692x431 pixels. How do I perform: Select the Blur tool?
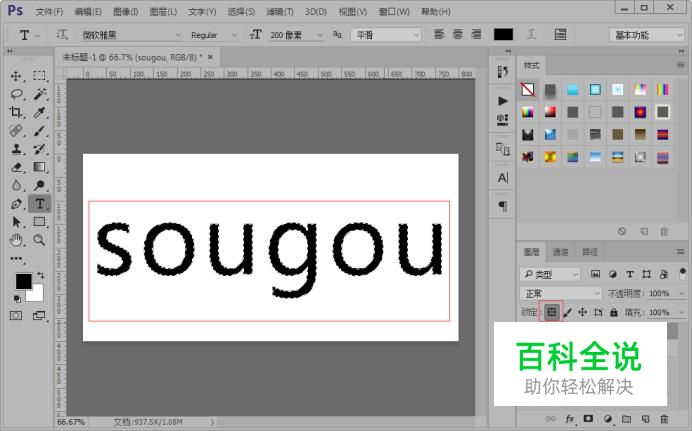coord(16,185)
